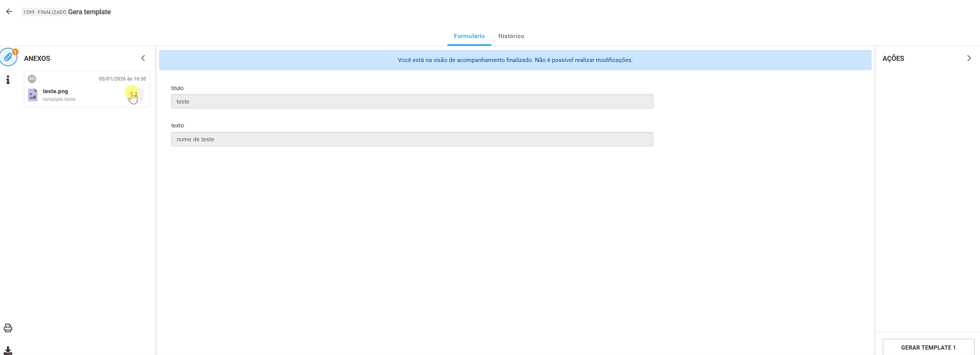The width and height of the screenshot is (980, 355).
Task: Click the FINALIZADO status badge
Action: tap(52, 12)
